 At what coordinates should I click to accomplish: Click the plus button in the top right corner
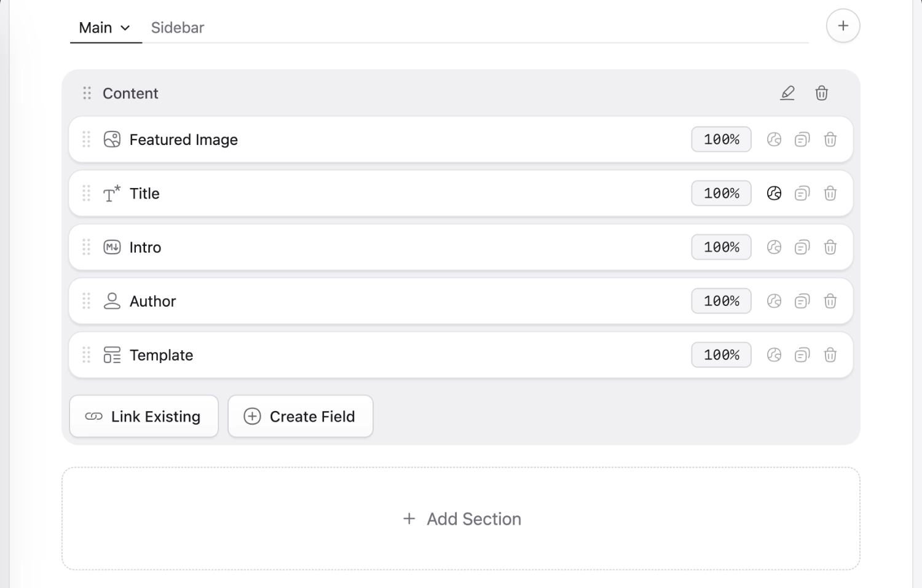843,25
